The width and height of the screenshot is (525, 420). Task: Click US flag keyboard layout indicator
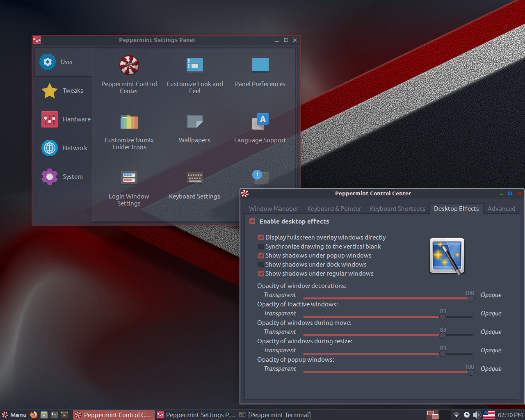point(489,415)
